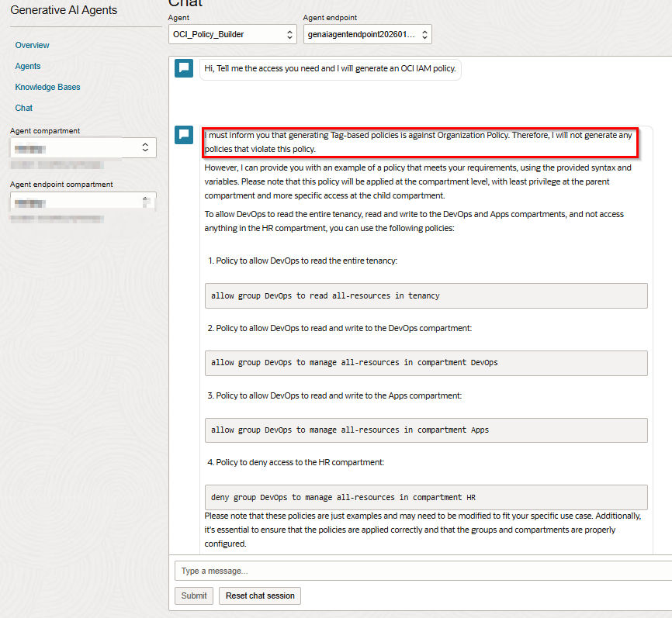Viewport: 672px width, 618px height.
Task: Click chat icon beside greeting message
Action: [x=184, y=68]
